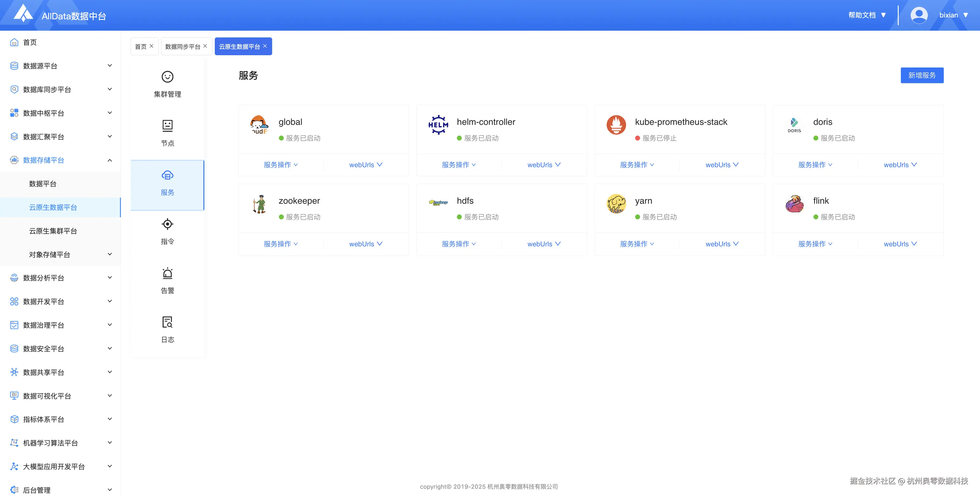Open webUrls dropdown on doris card
Screen dimensions: 980x497
coord(900,165)
